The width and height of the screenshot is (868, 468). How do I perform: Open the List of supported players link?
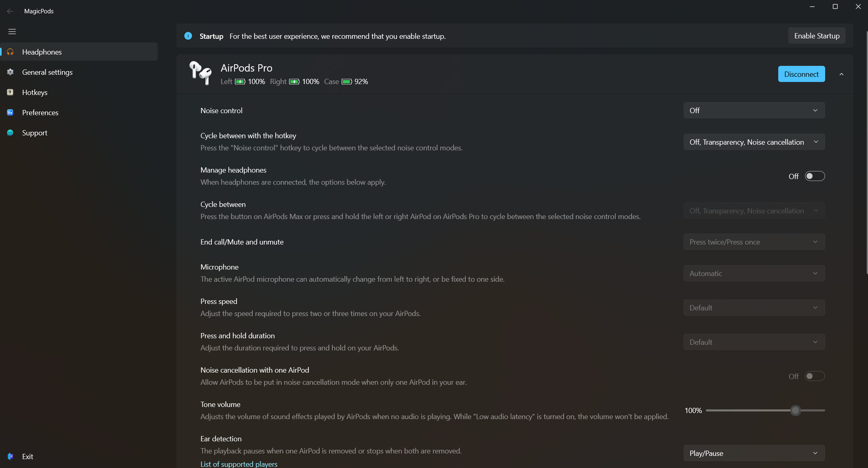pyautogui.click(x=239, y=464)
